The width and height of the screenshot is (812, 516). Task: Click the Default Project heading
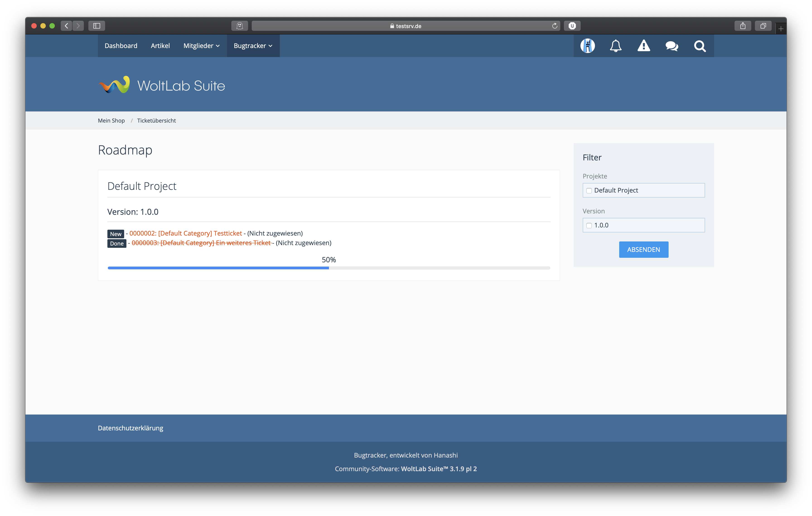click(x=142, y=186)
